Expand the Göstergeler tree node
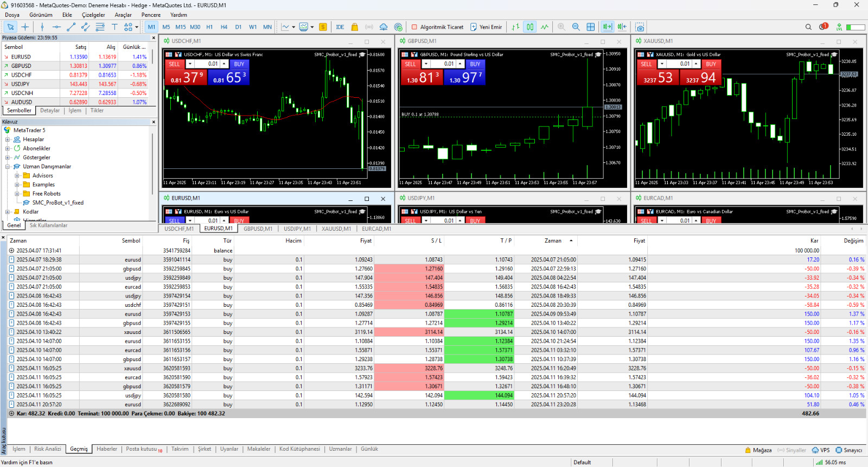 (x=8, y=157)
